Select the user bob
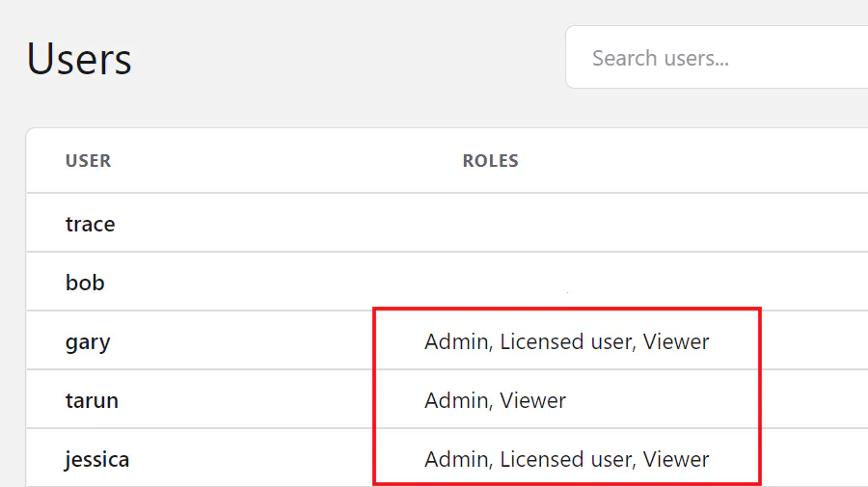This screenshot has height=487, width=868. pyautogui.click(x=85, y=283)
